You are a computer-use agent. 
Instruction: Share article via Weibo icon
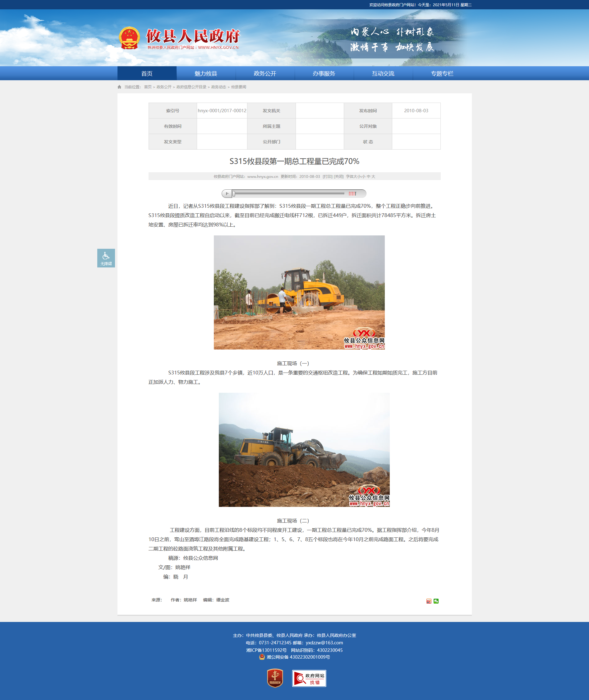coord(429,601)
